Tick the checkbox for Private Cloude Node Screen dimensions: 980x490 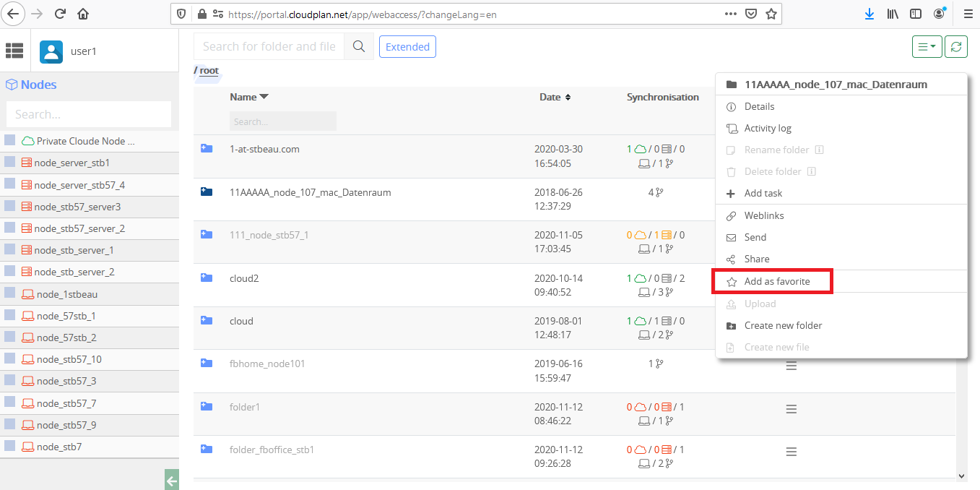(x=10, y=140)
